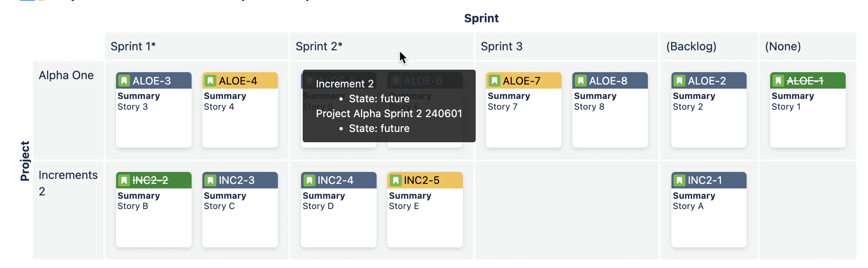Open the INC2-1 Story A card
The width and height of the screenshot is (868, 268).
[709, 209]
